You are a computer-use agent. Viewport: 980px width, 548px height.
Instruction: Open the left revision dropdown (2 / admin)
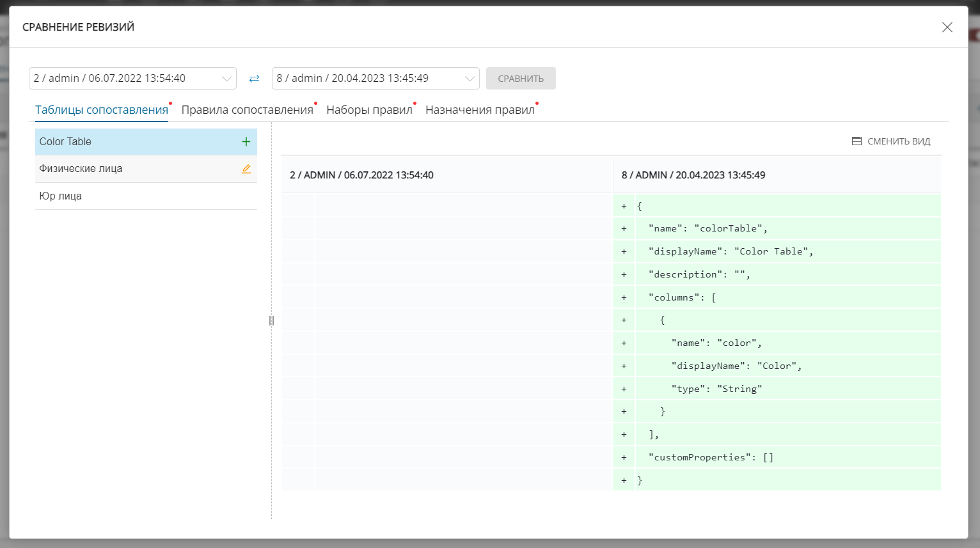(x=132, y=79)
